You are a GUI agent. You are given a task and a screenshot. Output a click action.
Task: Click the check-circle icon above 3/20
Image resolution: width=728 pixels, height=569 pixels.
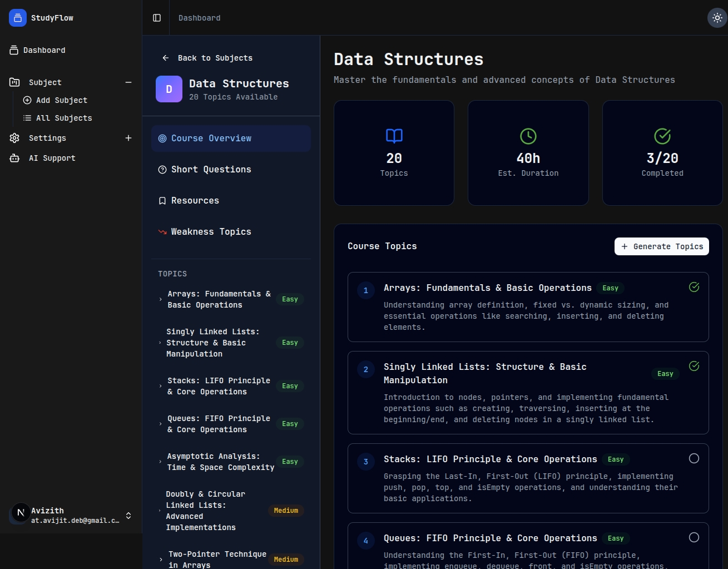tap(662, 136)
